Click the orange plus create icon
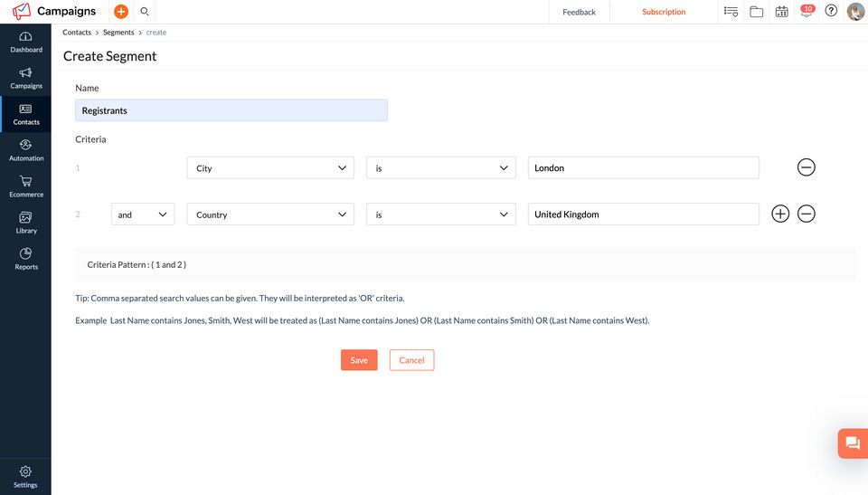 point(121,12)
